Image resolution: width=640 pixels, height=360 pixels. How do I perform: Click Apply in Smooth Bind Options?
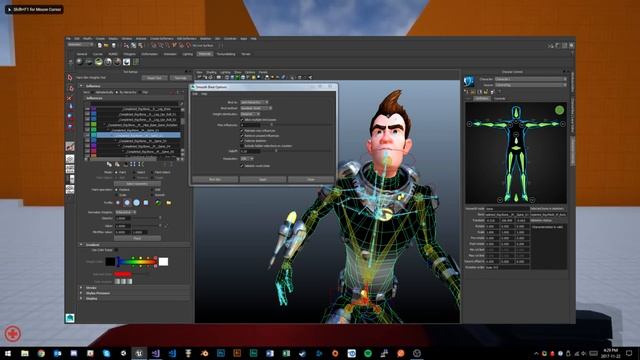[263, 179]
